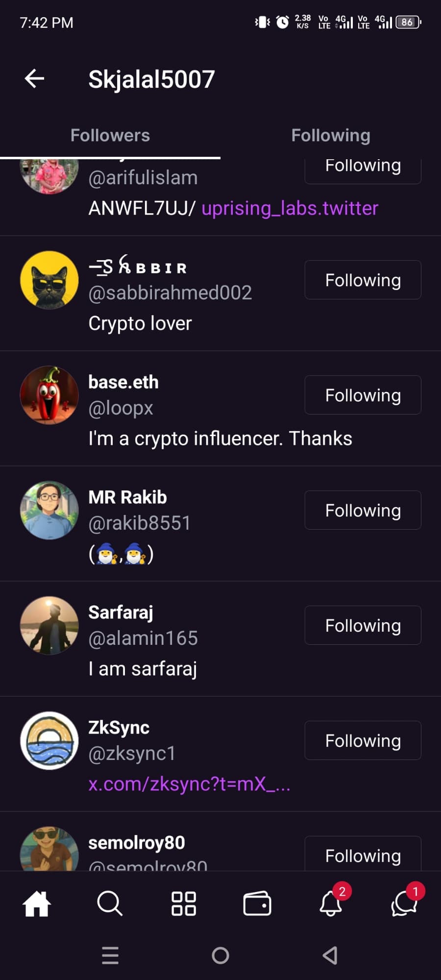The image size is (441, 980).
Task: Open the uprising_labs.twitter link
Action: [290, 208]
